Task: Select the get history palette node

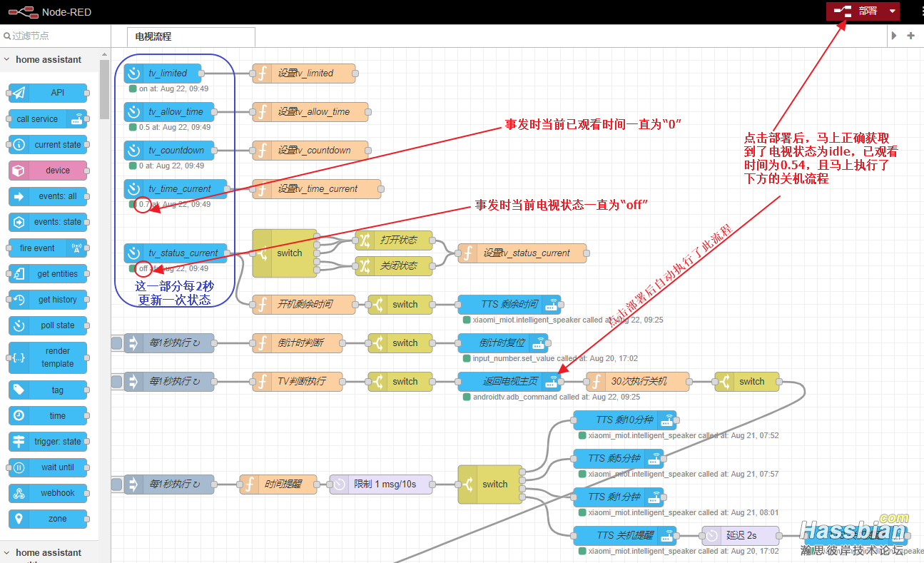Action: (49, 299)
